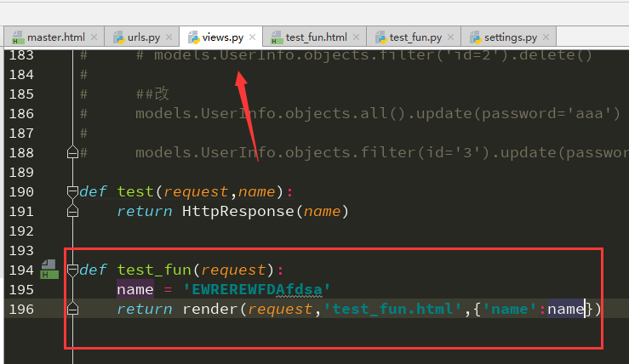Click line number 194 in the gutter
Viewport: 629px width, 364px height.
[21, 270]
